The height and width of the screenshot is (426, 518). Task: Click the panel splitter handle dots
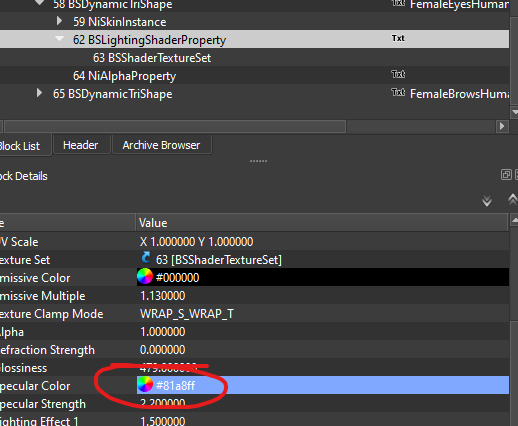[x=258, y=161]
